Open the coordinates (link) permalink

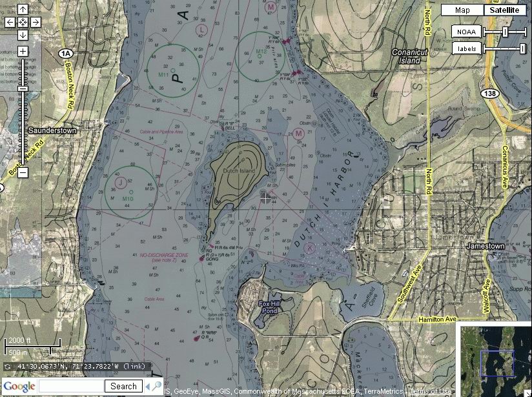point(134,367)
